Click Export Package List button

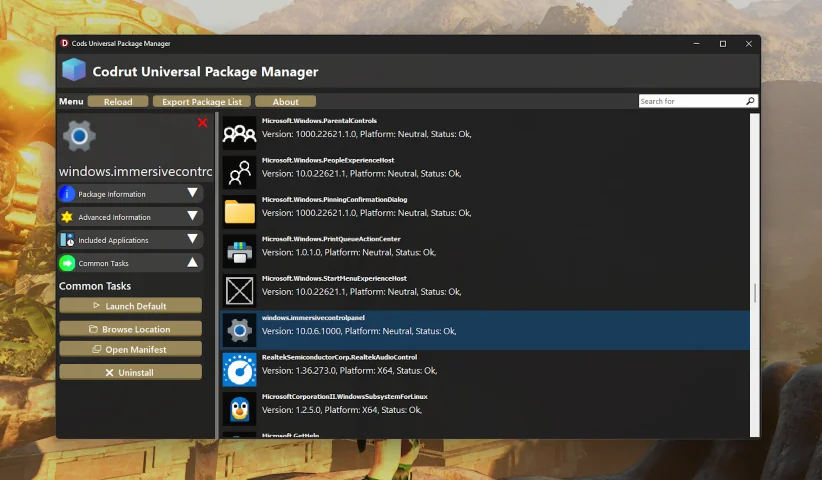coord(202,102)
